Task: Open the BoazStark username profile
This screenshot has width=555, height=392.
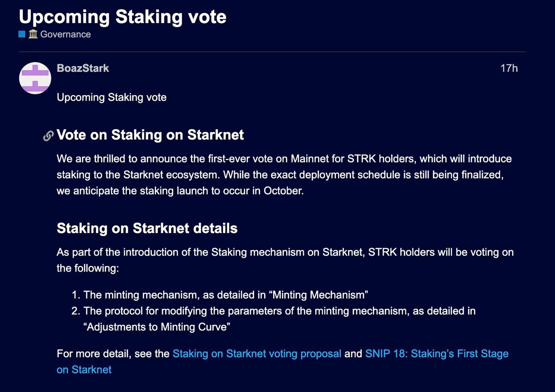Action: [83, 68]
